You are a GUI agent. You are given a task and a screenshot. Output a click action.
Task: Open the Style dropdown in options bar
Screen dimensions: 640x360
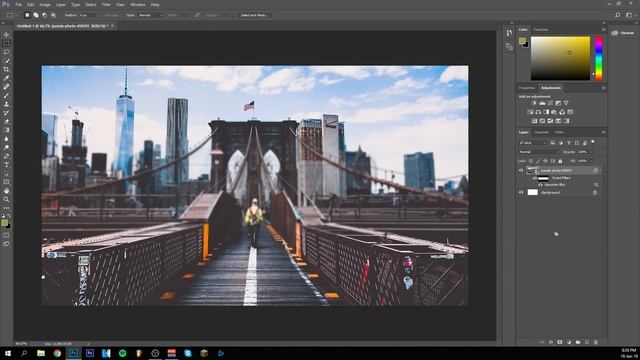tap(150, 15)
